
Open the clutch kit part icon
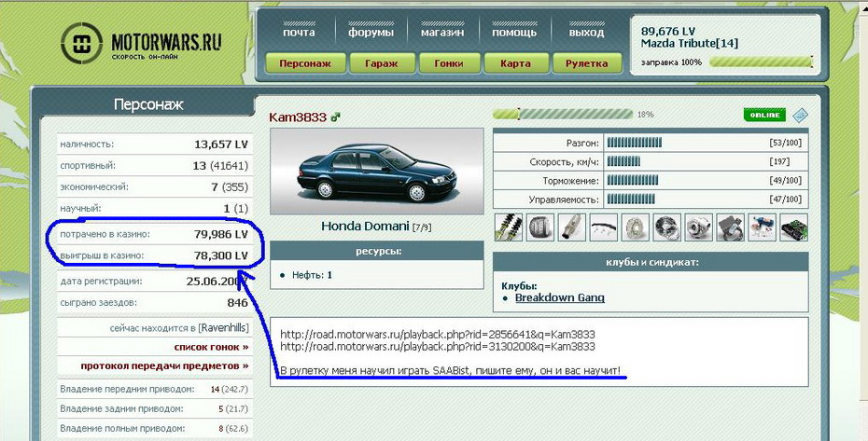tap(667, 227)
